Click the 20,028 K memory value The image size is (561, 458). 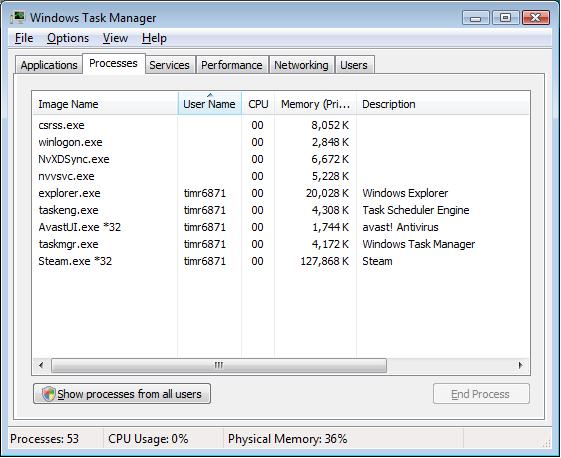click(x=327, y=193)
